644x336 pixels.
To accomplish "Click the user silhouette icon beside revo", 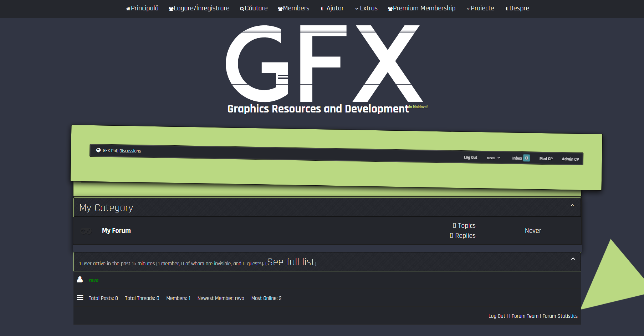I will coord(80,280).
